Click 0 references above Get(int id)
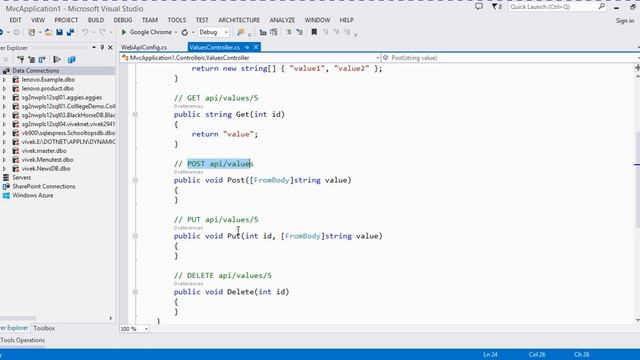The width and height of the screenshot is (640, 360). coord(188,106)
